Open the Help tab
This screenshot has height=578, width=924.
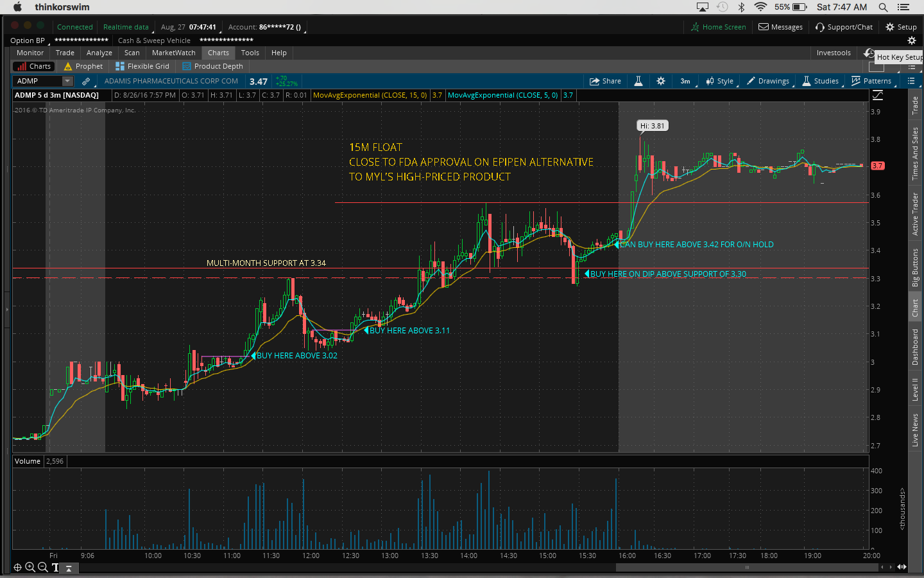click(x=279, y=53)
